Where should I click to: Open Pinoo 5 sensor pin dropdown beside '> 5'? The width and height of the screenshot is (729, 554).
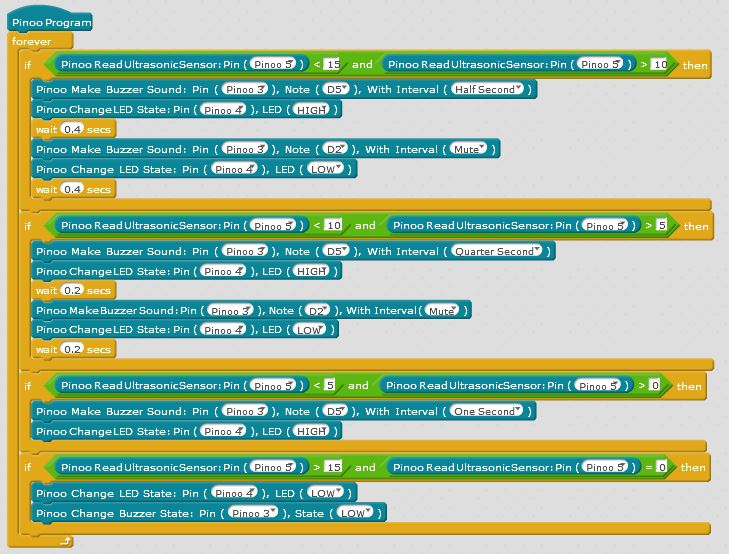(605, 225)
